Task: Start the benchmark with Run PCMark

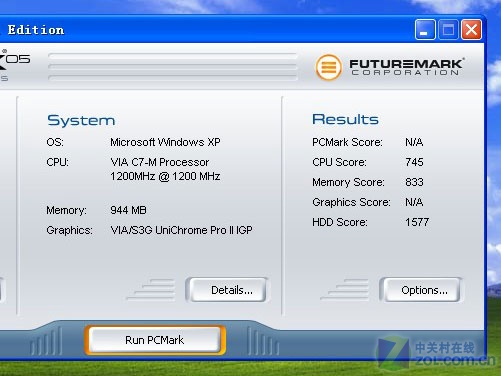Action: point(155,340)
